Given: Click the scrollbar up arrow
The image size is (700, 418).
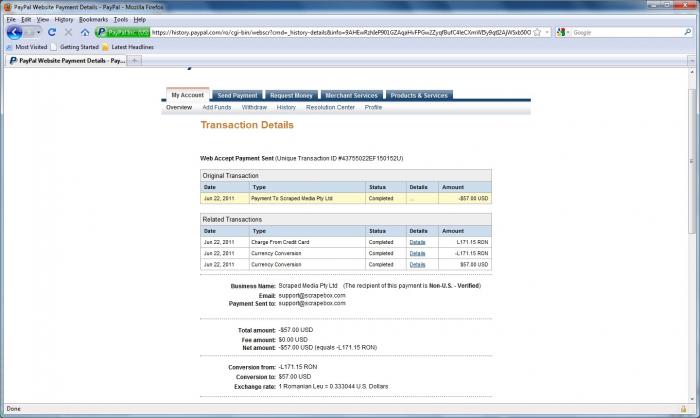Looking at the screenshot, I should (692, 72).
